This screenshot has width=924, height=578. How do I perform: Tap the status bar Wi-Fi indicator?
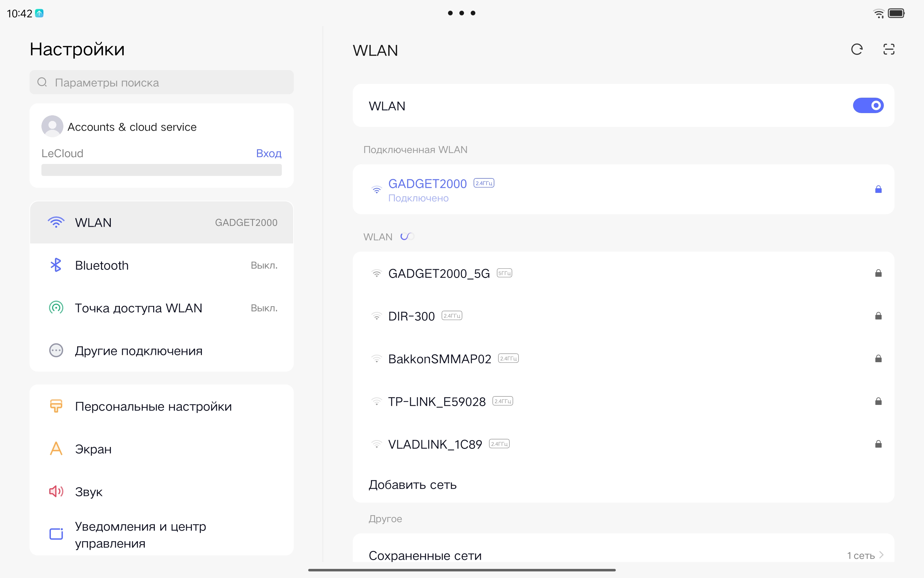click(878, 14)
